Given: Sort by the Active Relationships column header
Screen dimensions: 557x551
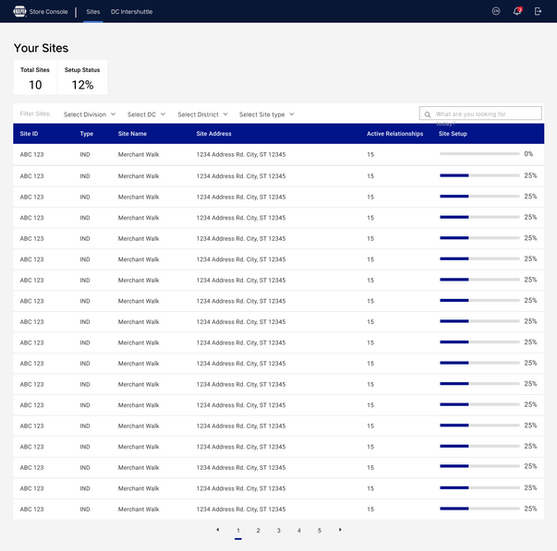Looking at the screenshot, I should coord(395,134).
